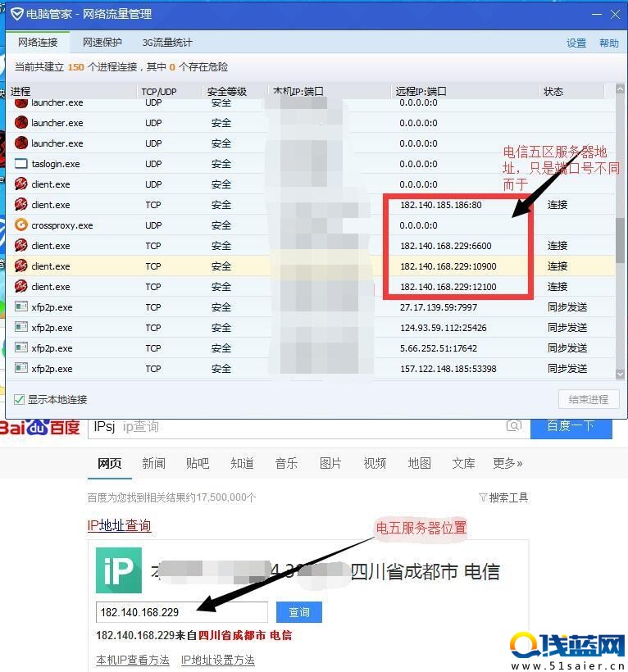The width and height of the screenshot is (628, 672).
Task: Open the IP地址查询 result link
Action: 119,525
